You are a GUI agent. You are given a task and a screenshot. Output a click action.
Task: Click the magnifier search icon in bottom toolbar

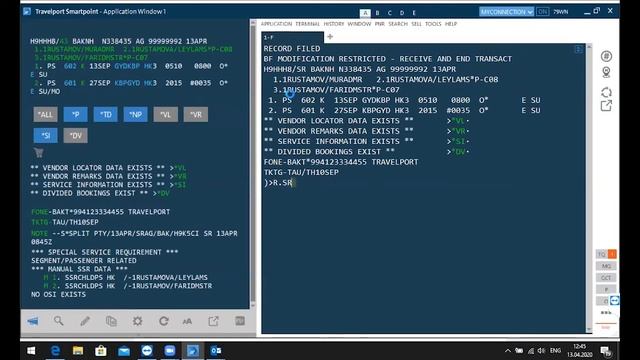[59, 321]
